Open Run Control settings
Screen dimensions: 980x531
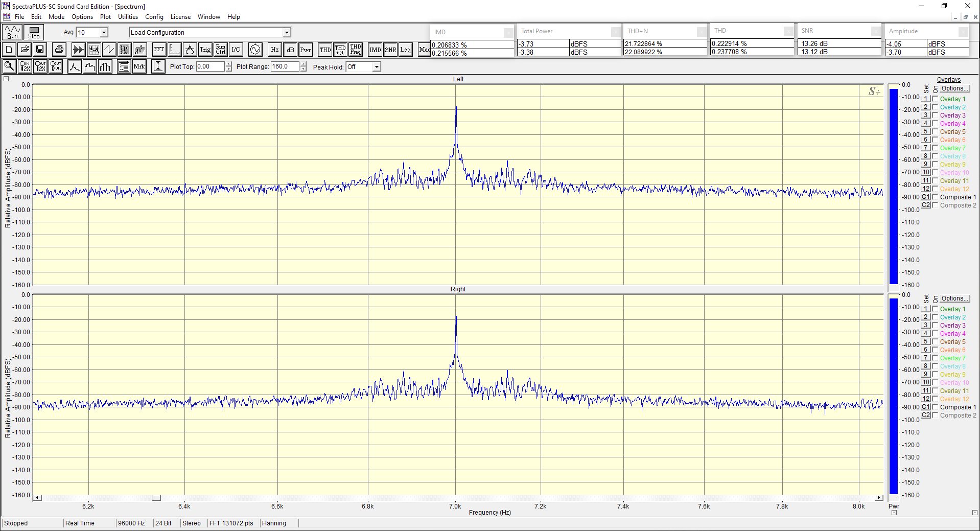click(221, 50)
